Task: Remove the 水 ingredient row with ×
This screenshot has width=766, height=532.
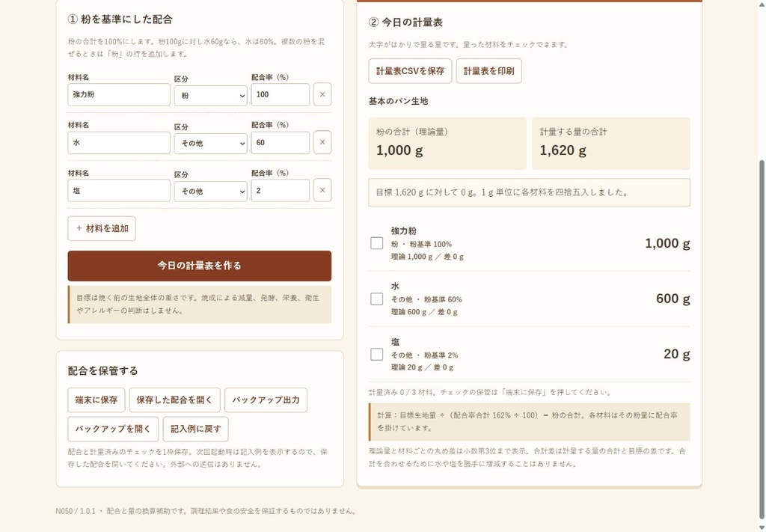Action: 322,142
